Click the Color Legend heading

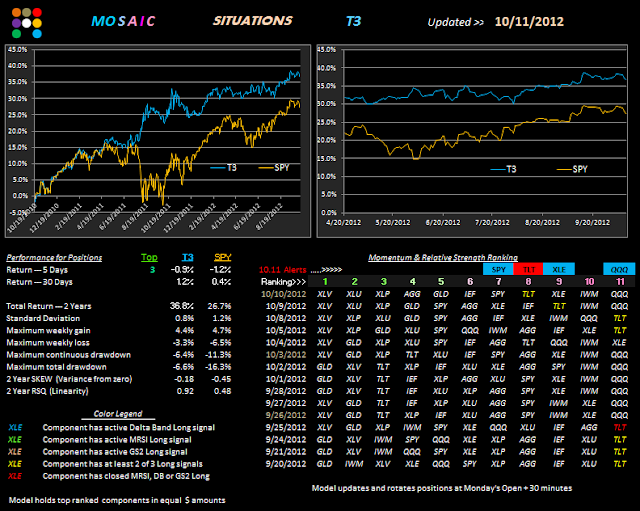pos(118,414)
